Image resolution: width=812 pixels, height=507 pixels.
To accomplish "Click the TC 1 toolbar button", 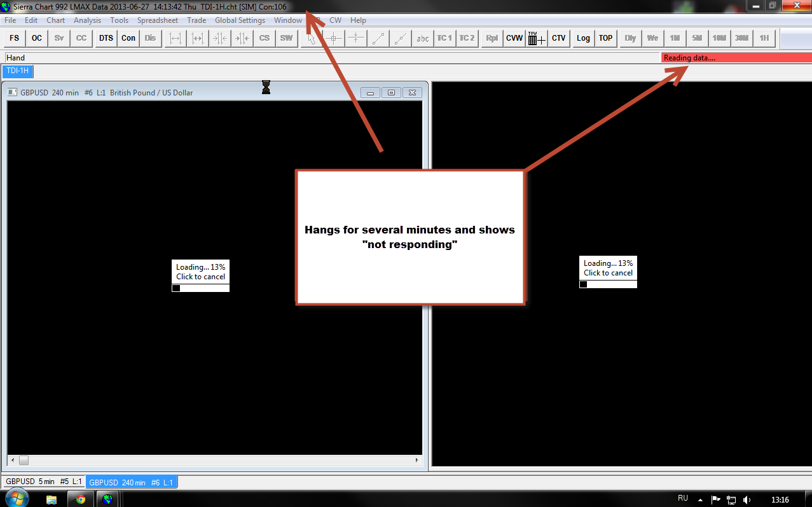I will pos(444,38).
